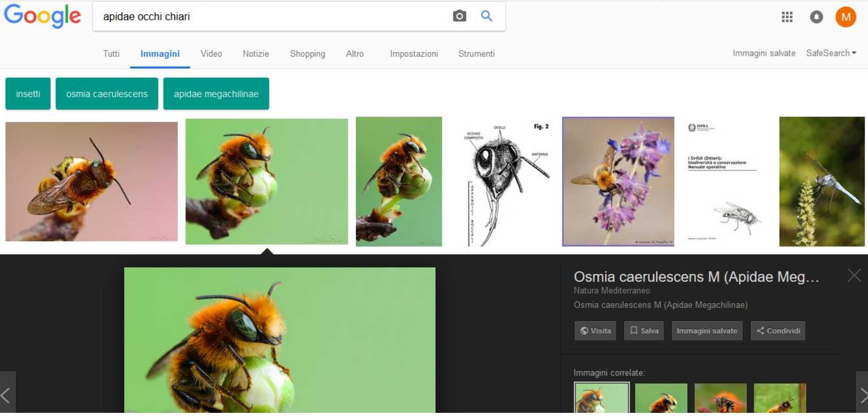Open notifications bell icon
This screenshot has width=868, height=416.
pos(816,17)
